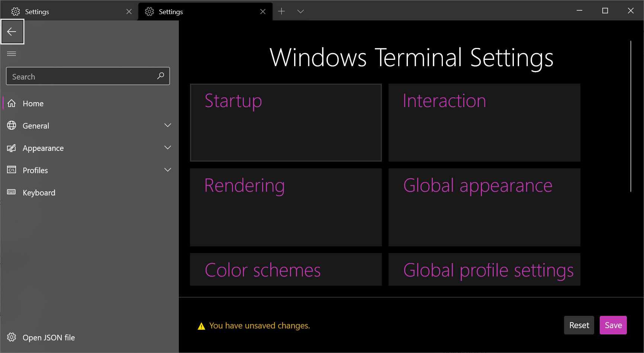Click the unsaved changes warning icon
Viewport: 644px width, 353px height.
point(202,326)
